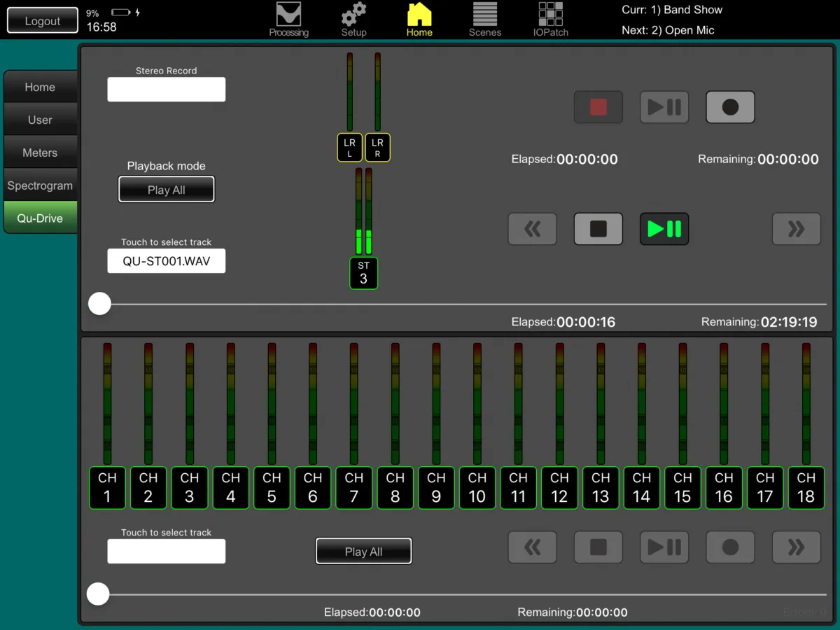The height and width of the screenshot is (630, 840).
Task: Select channel CH 16
Action: pos(724,488)
